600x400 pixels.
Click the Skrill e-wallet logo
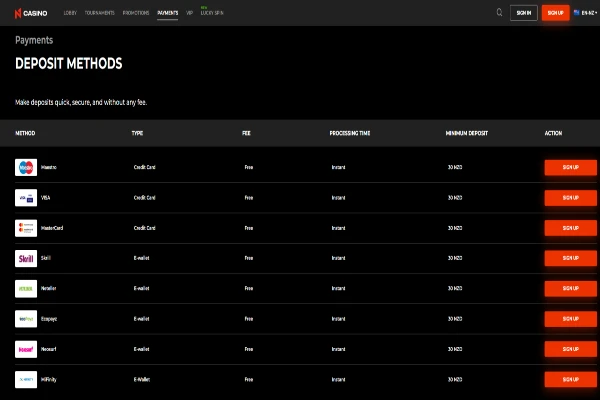(26, 258)
